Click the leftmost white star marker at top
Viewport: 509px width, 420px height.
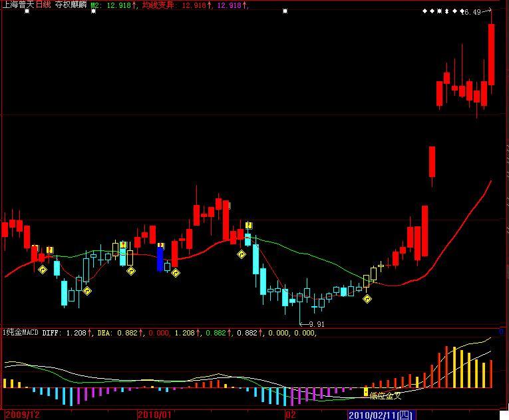coord(27,11)
